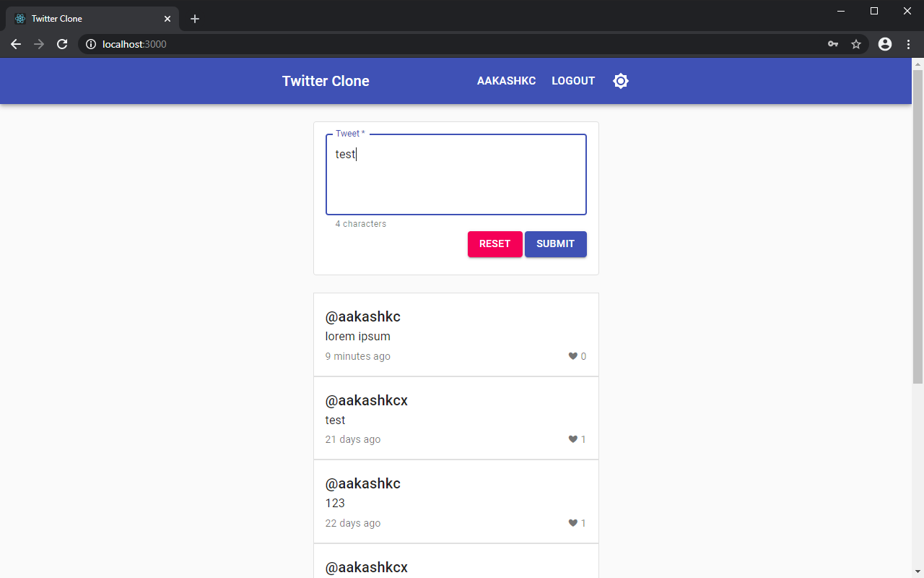Open @aakashkc on the 123 tweet
Screen dimensions: 924x578
click(x=363, y=483)
